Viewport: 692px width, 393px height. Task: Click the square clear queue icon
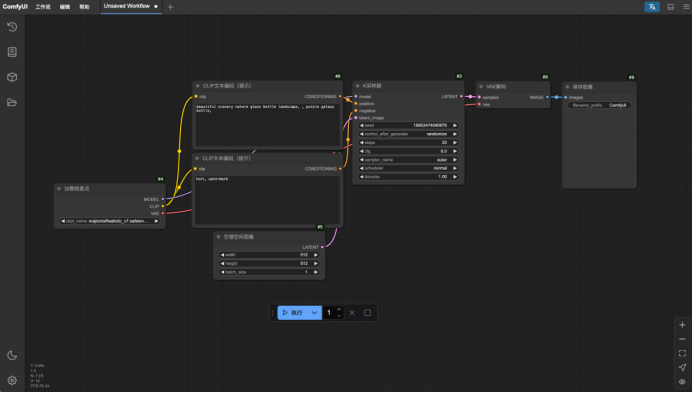pos(367,313)
